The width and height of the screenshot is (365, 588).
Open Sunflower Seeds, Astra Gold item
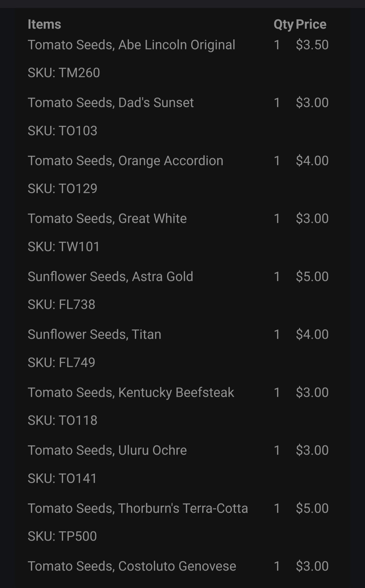111,277
